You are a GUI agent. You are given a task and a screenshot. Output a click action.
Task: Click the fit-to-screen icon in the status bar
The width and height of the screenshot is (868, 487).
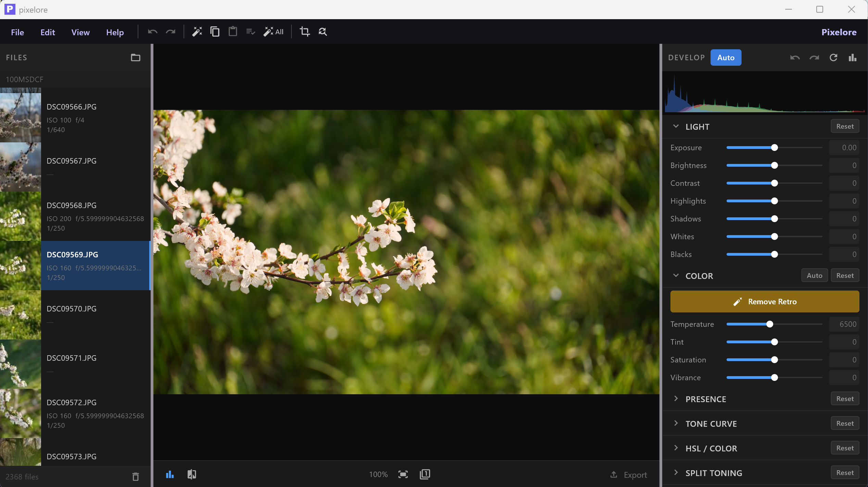[403, 474]
